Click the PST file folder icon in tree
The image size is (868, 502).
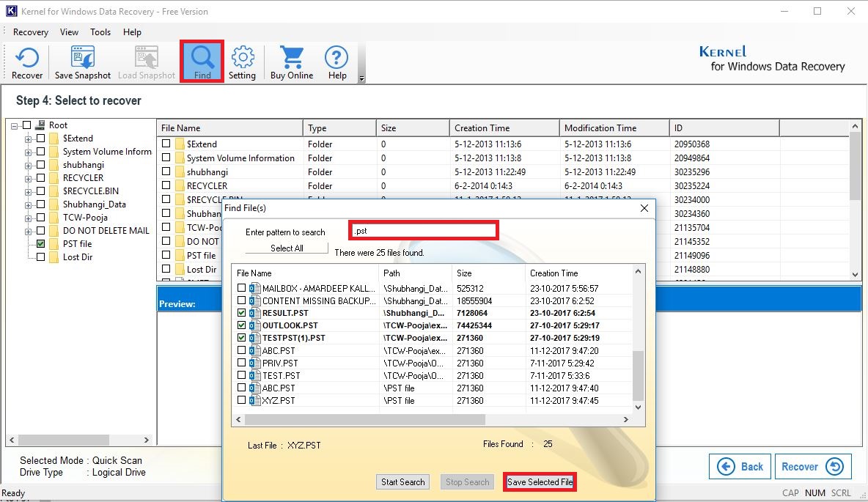pos(54,243)
